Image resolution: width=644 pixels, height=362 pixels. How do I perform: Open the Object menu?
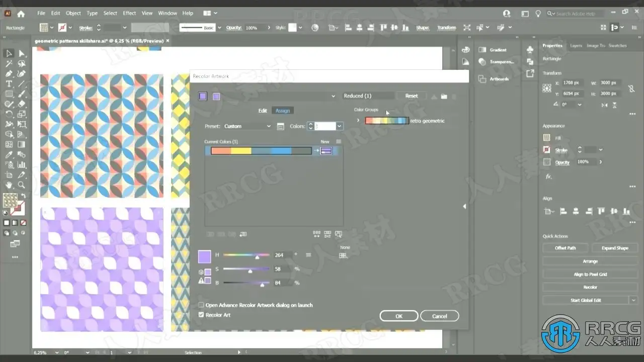coord(73,13)
